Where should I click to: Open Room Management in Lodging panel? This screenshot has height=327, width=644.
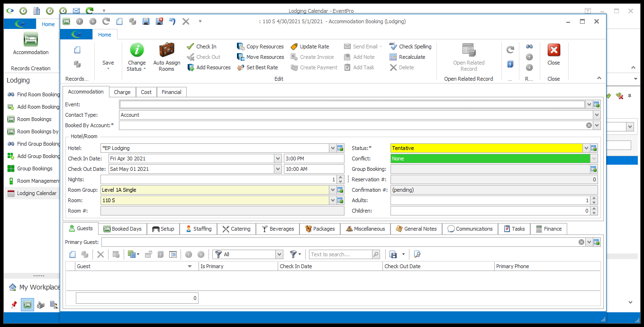(33, 181)
